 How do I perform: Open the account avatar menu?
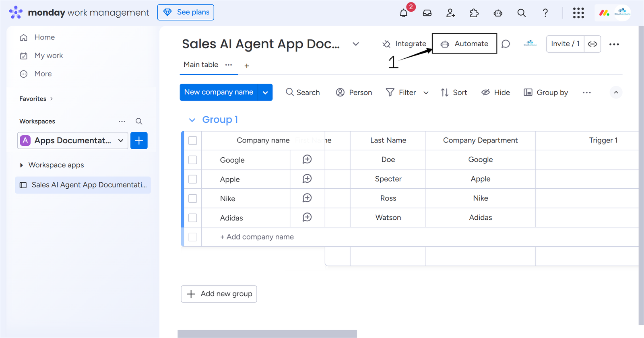pyautogui.click(x=622, y=12)
